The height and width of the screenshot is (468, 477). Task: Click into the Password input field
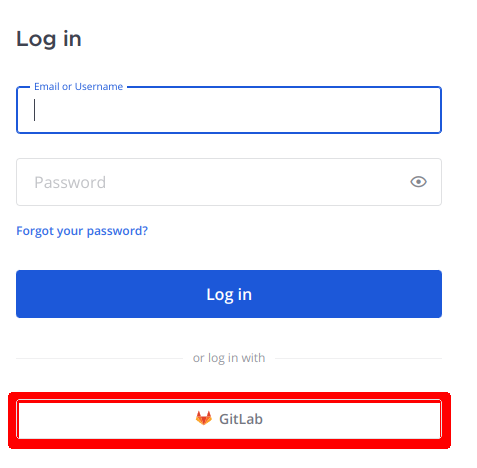pyautogui.click(x=229, y=182)
